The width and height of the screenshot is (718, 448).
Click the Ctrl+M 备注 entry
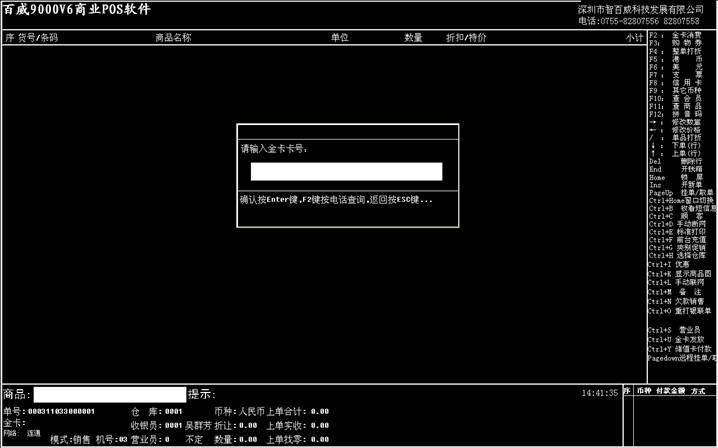[674, 292]
